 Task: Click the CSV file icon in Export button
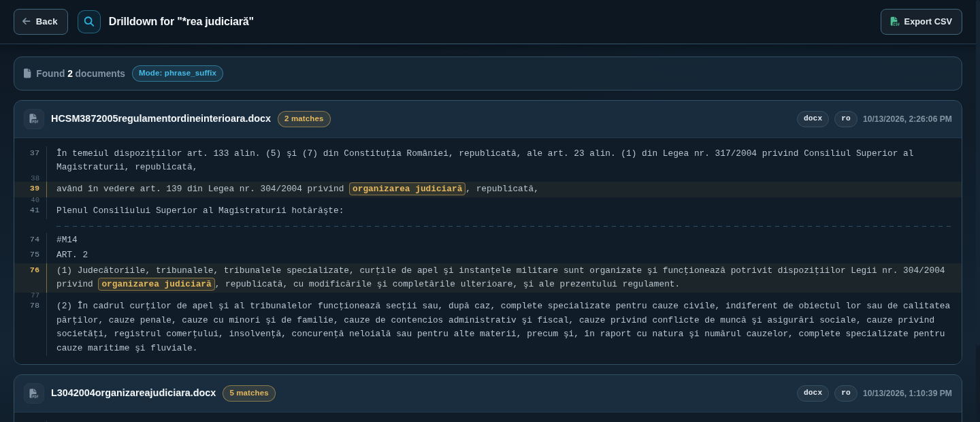click(895, 22)
